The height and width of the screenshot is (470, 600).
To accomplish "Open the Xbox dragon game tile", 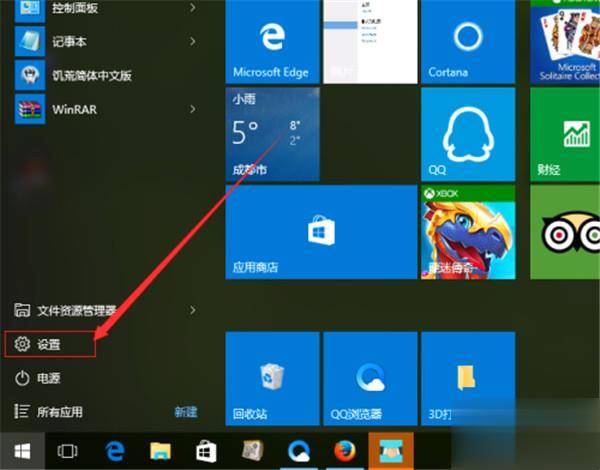I will [468, 232].
